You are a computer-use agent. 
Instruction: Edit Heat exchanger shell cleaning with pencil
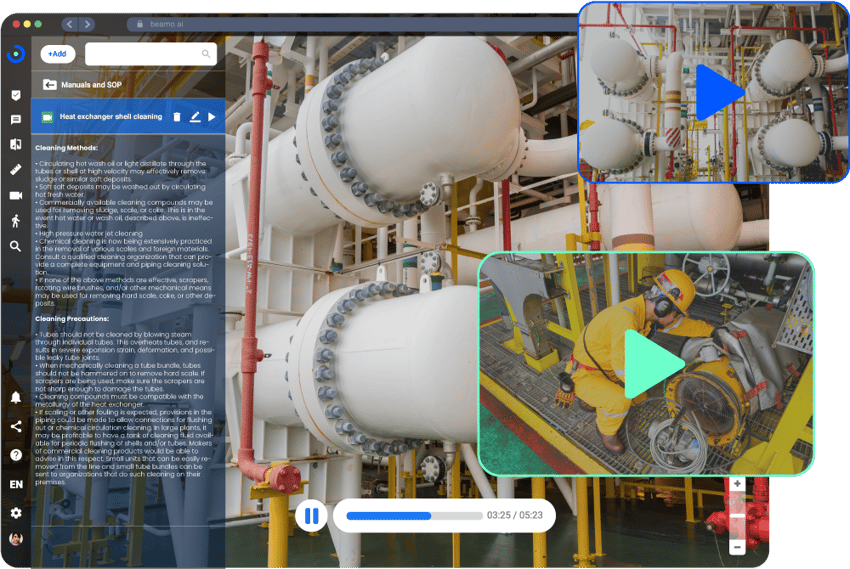(195, 117)
